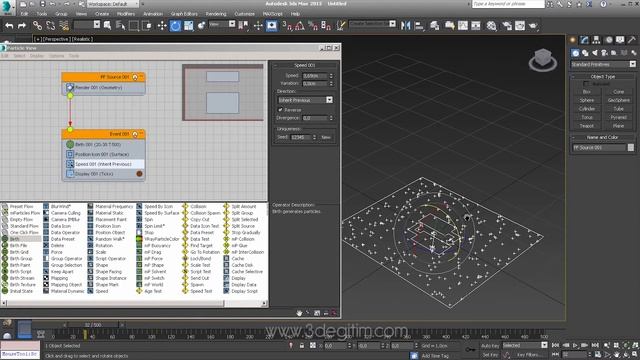The height and width of the screenshot is (360, 640).
Task: Click the Mirror tool icon
Action: pos(405,25)
